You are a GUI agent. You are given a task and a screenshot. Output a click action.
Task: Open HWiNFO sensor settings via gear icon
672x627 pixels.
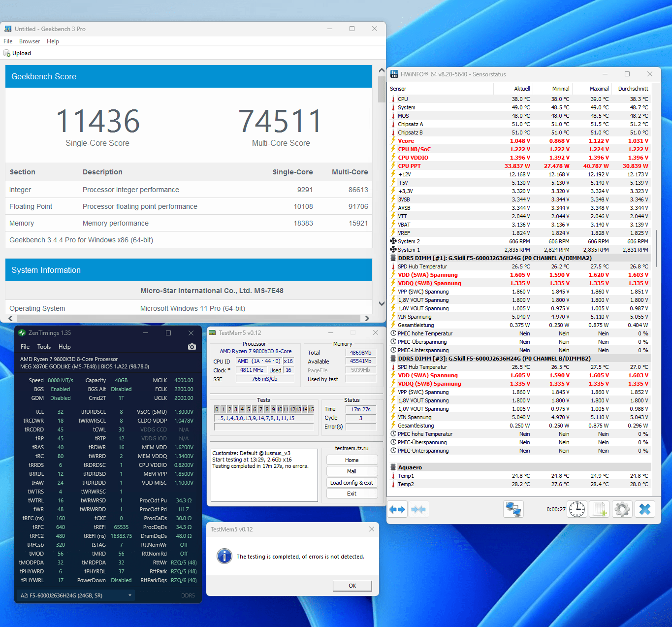[622, 509]
